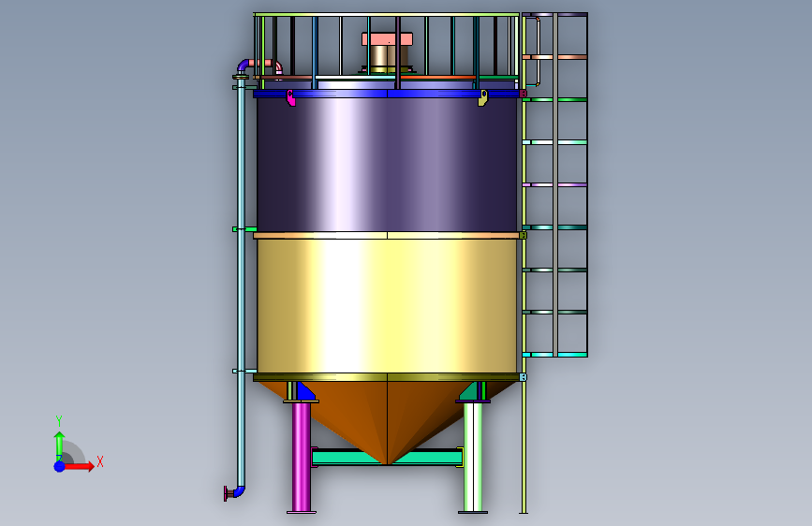Select the blue elbow at the pipe bottom
Screen dimensions: 812x526
(x=239, y=491)
